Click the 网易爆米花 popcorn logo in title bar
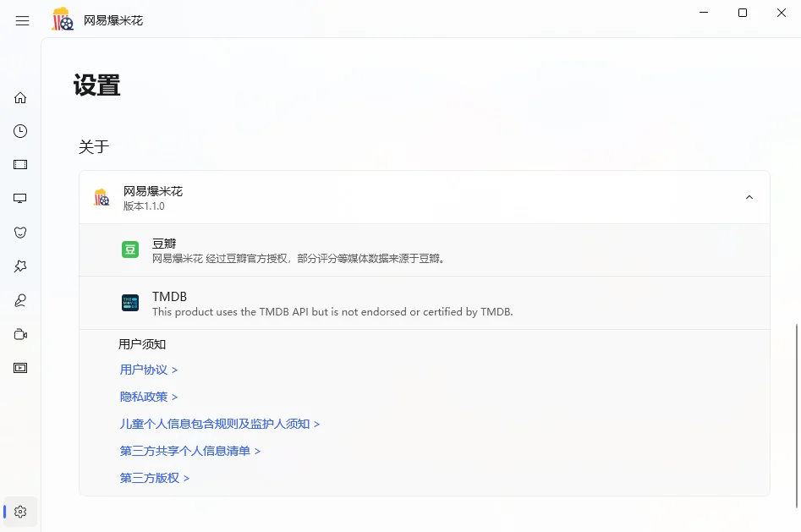This screenshot has width=801, height=532. pos(63,19)
